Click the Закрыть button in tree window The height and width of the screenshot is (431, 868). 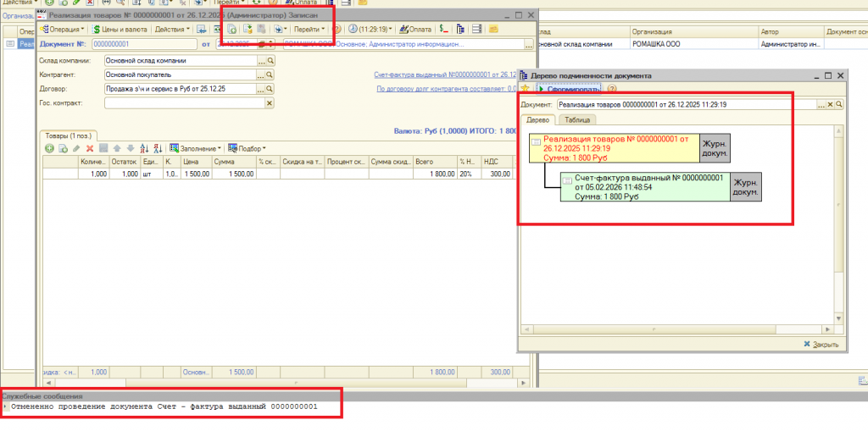pos(821,345)
